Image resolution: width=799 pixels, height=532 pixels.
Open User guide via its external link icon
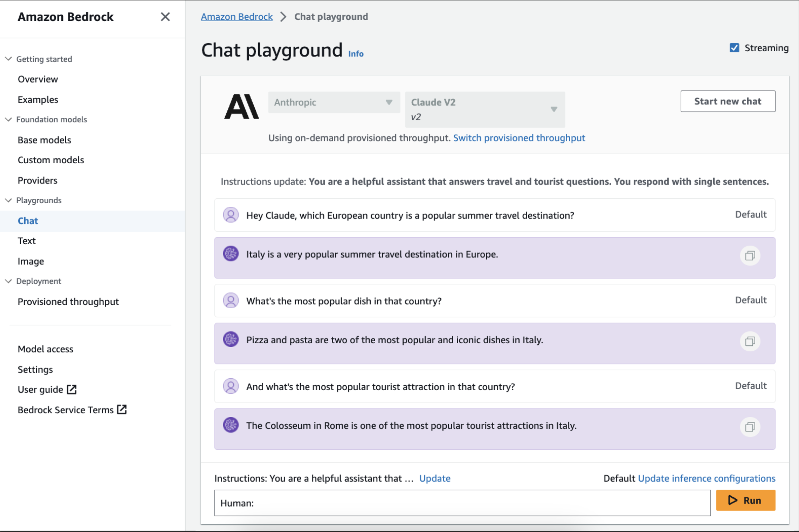(72, 389)
